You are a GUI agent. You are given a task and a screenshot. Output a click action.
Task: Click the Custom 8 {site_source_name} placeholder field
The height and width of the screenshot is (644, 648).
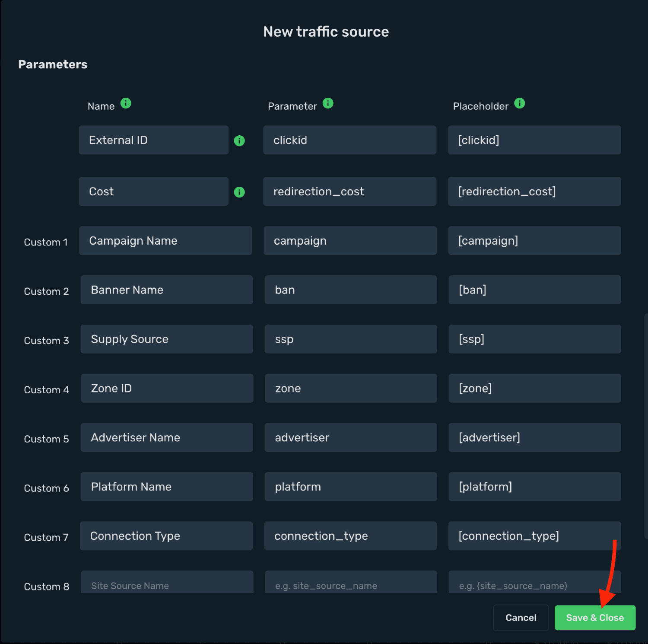pos(535,582)
